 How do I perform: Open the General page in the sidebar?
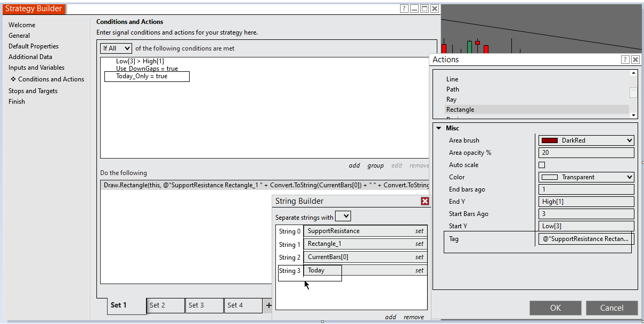19,36
